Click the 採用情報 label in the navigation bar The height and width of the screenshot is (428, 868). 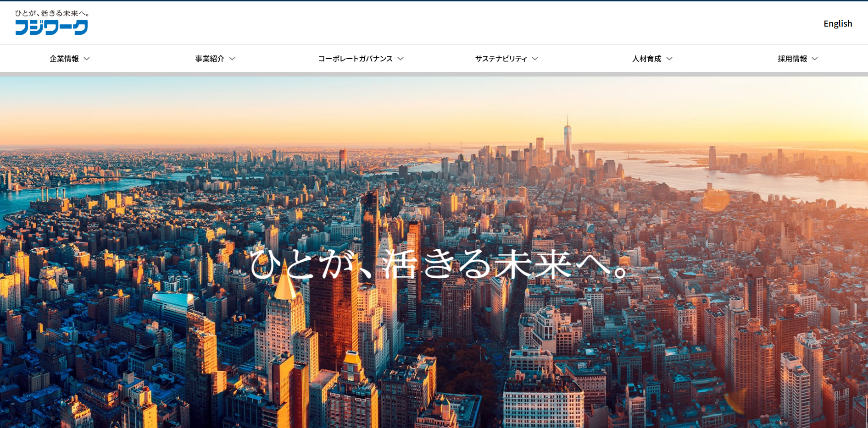pyautogui.click(x=792, y=58)
